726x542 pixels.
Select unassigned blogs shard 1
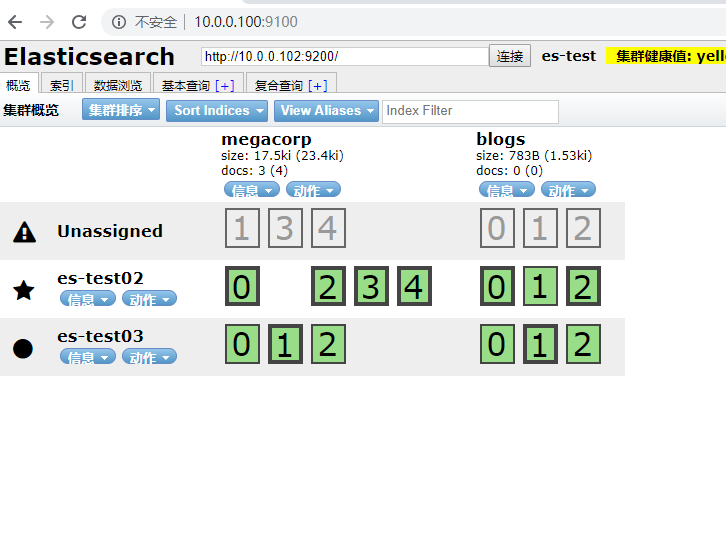[x=540, y=228]
